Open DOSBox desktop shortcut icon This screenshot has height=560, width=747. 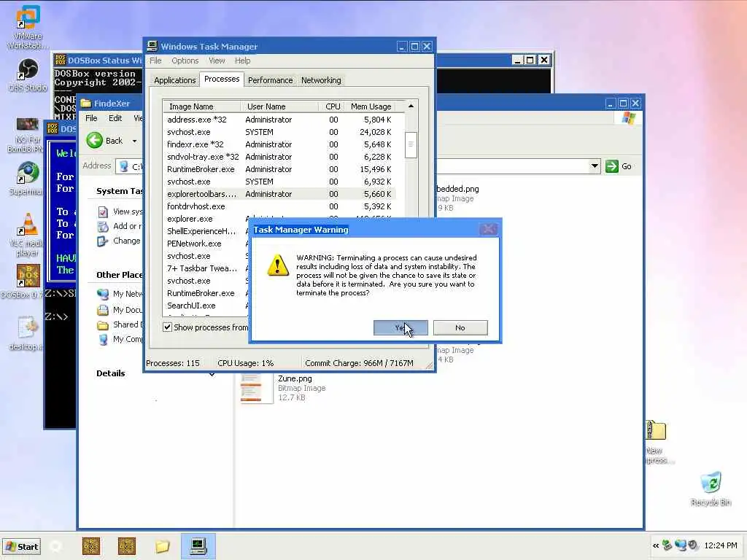[28, 276]
